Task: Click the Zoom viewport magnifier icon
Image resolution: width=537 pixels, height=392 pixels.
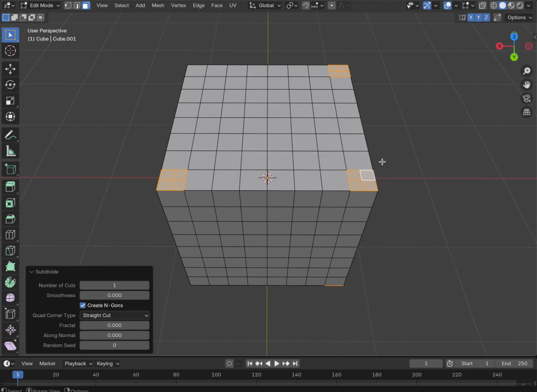Action: (x=527, y=71)
